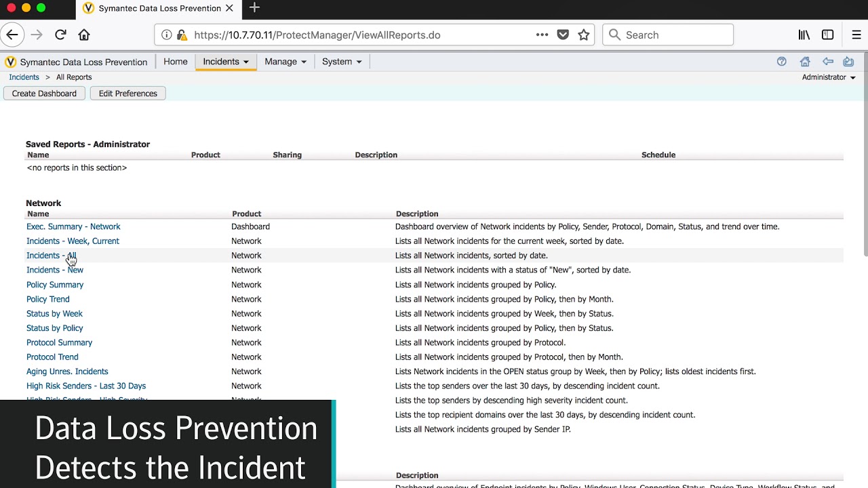Open the Protocol Trend report
Viewport: 868px width, 488px height.
(x=52, y=357)
